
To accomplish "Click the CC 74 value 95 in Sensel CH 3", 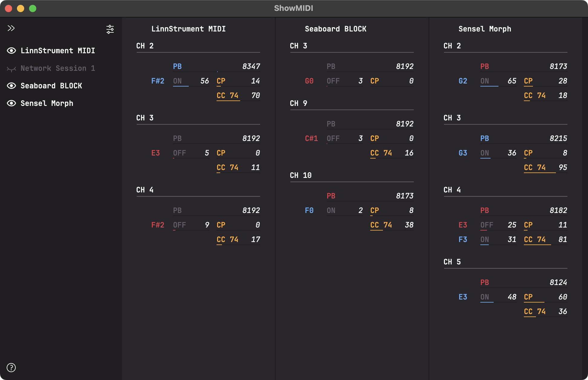I will 563,167.
